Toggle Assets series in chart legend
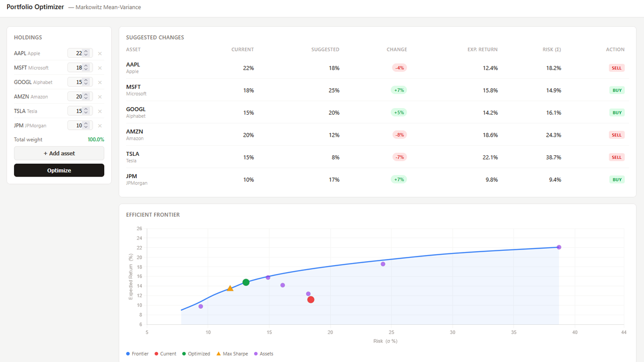This screenshot has height=362, width=644. tap(264, 354)
